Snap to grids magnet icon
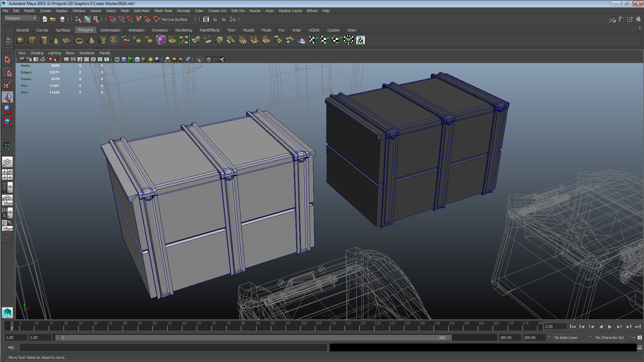 coord(113,19)
